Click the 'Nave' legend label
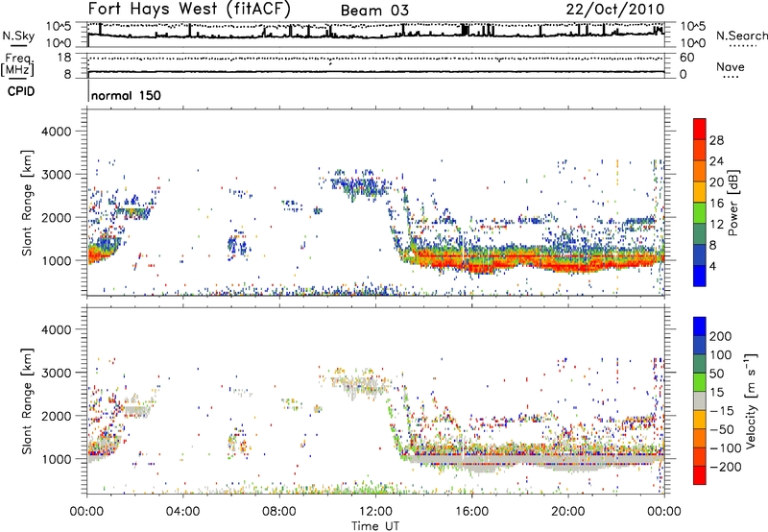 tap(731, 66)
